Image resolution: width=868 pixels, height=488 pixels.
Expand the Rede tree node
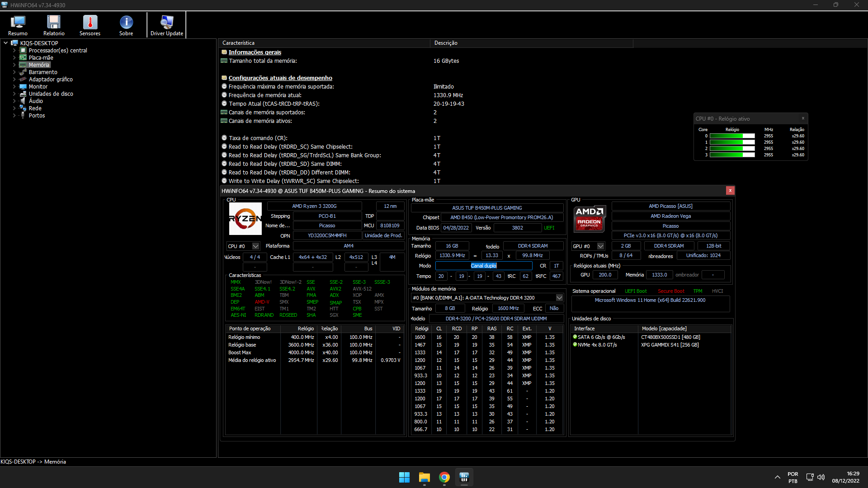14,108
